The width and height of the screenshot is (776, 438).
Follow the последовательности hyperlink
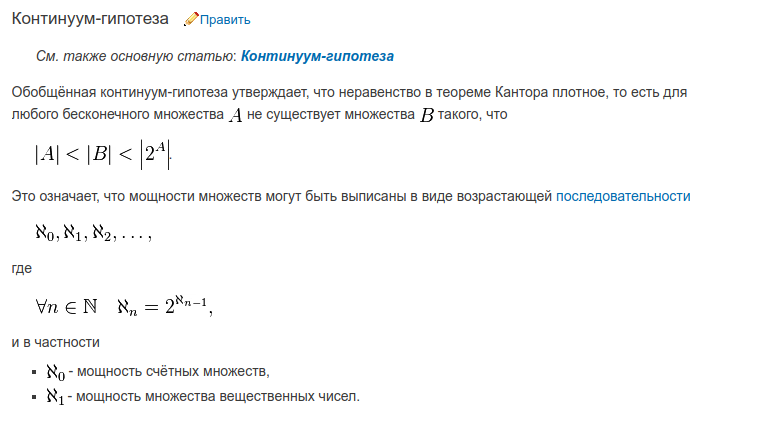coord(623,196)
